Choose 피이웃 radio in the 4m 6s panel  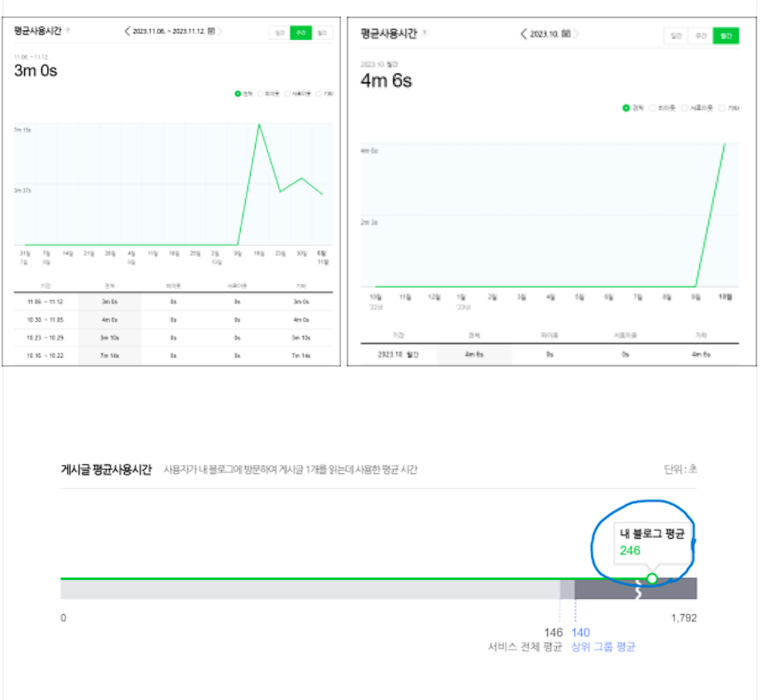click(653, 108)
